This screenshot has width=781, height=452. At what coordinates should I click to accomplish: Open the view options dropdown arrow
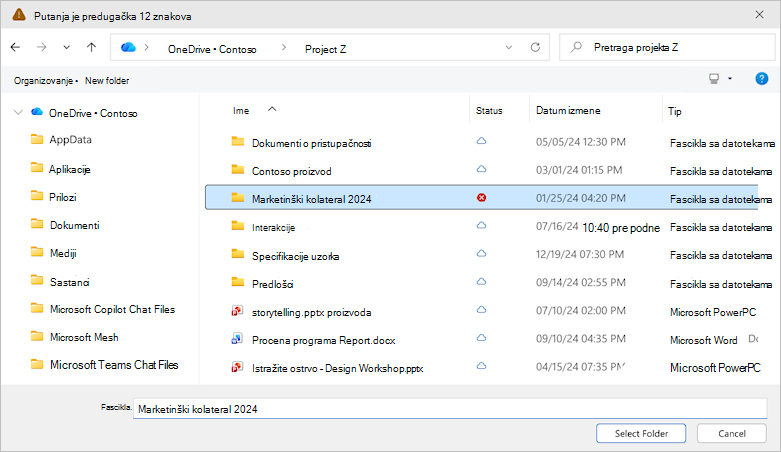click(730, 79)
